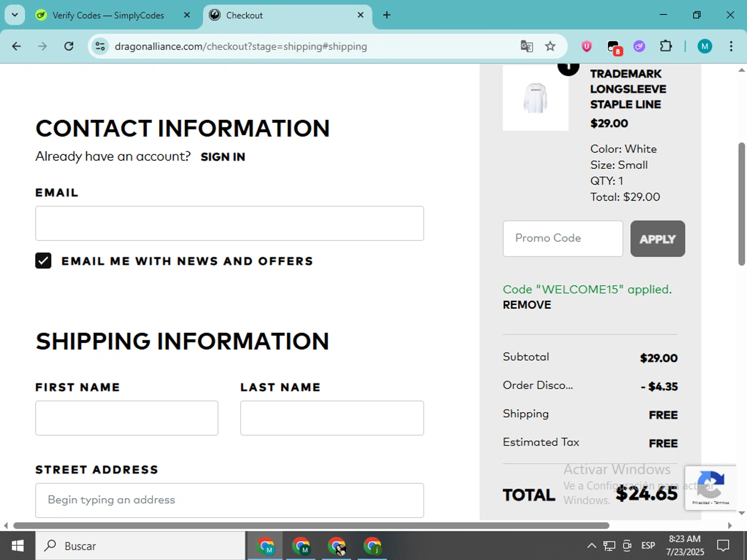
Task: Click the Buscar taskbar search box
Action: point(140,546)
